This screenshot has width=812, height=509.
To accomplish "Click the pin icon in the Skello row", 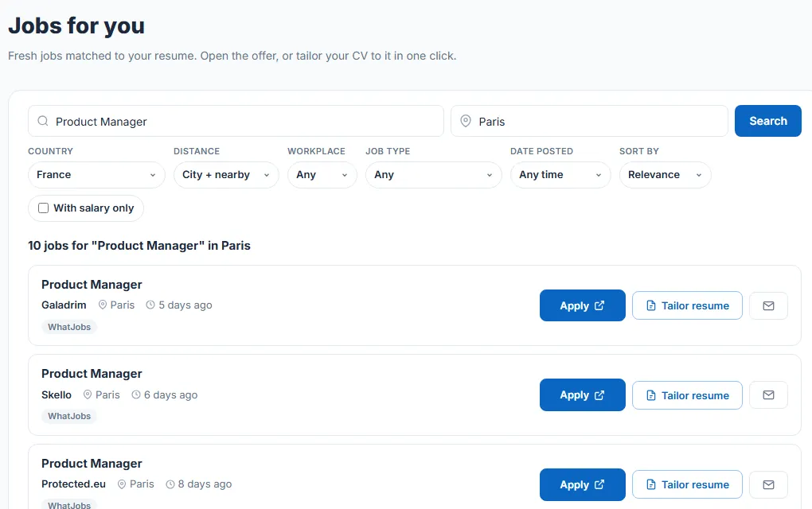I will [x=88, y=394].
